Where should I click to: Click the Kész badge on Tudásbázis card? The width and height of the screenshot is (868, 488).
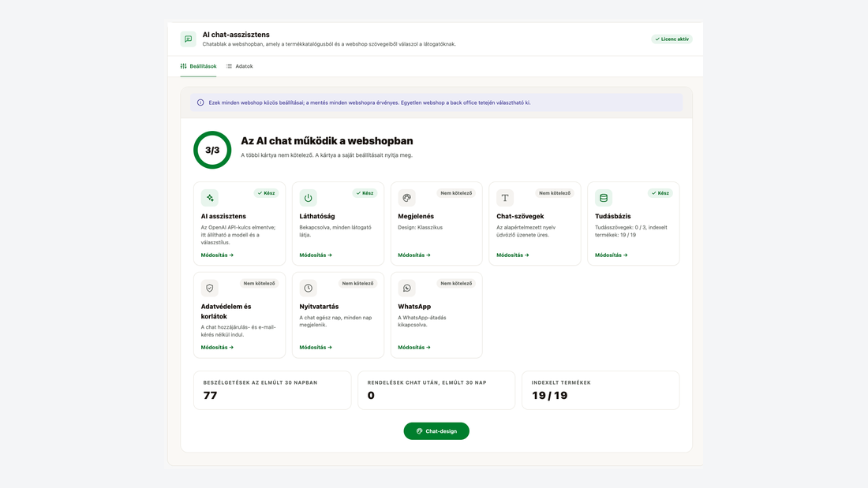pos(660,193)
